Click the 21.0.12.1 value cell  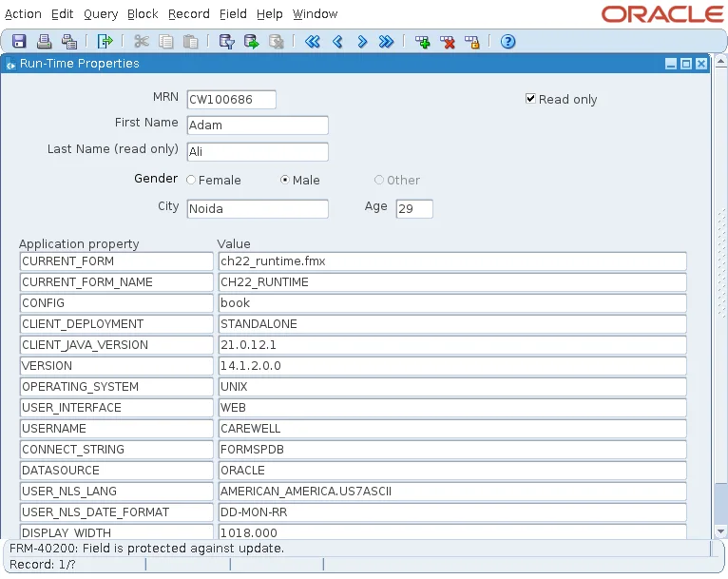coord(452,345)
